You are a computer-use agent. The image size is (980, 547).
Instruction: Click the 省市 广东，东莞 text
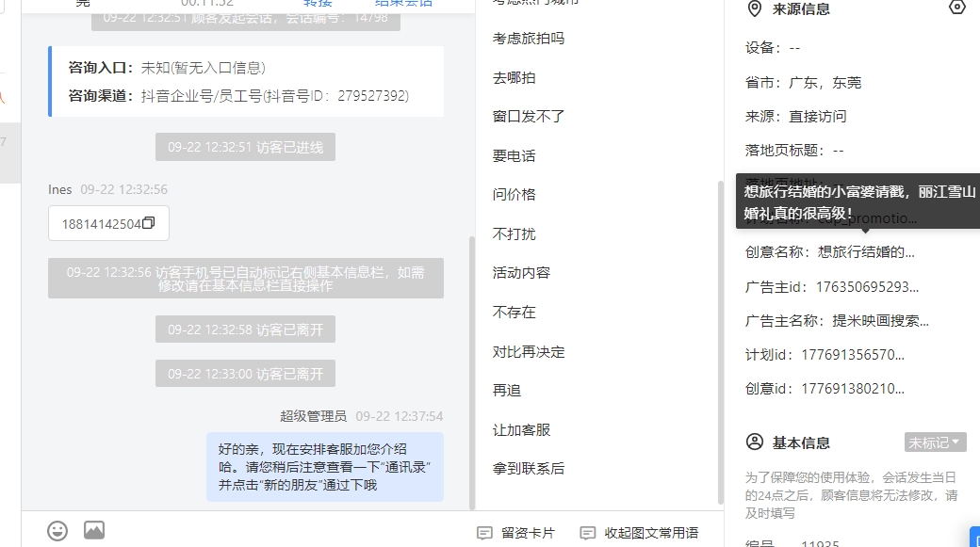pos(803,83)
